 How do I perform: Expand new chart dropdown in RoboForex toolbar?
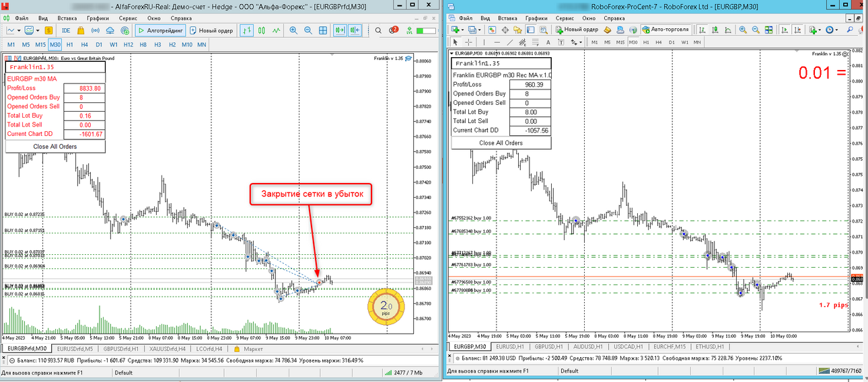[x=462, y=30]
